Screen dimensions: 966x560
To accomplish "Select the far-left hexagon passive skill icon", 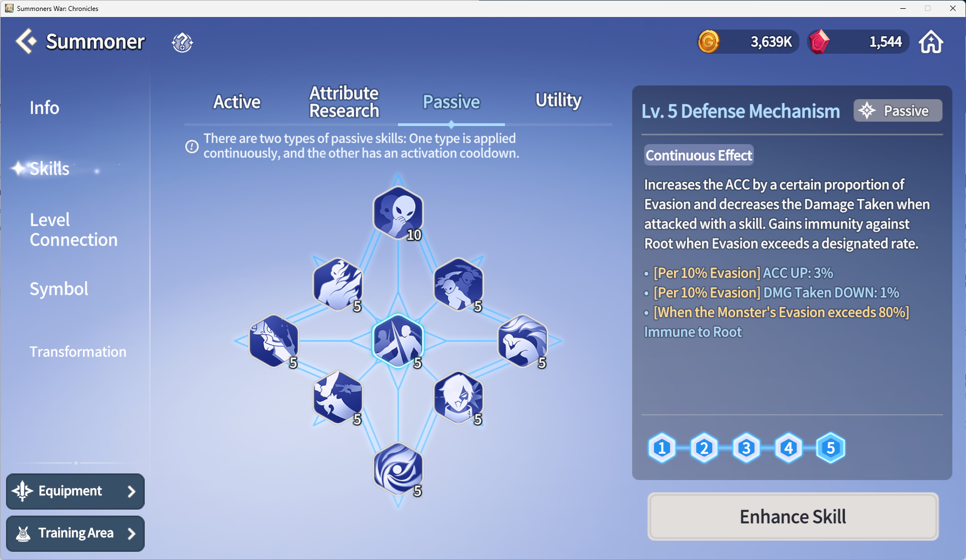I will [274, 341].
